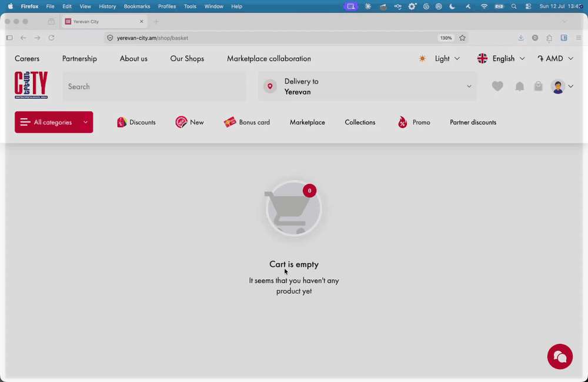Close the Yerevan City tab
Viewport: 588px width, 382px height.
point(141,21)
